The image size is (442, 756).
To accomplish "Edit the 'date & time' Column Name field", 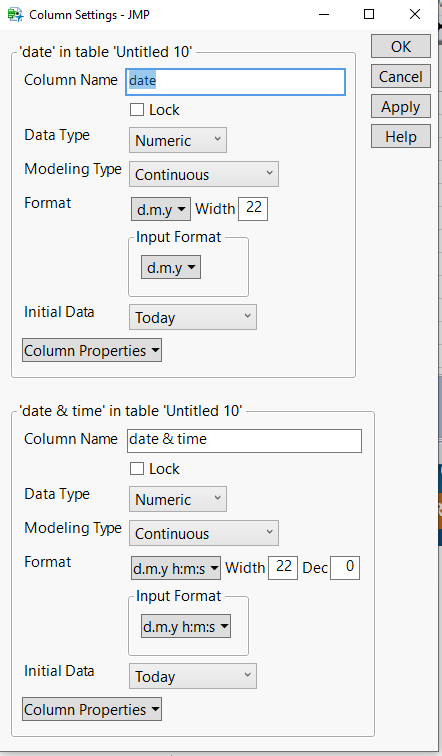I will 244,441.
